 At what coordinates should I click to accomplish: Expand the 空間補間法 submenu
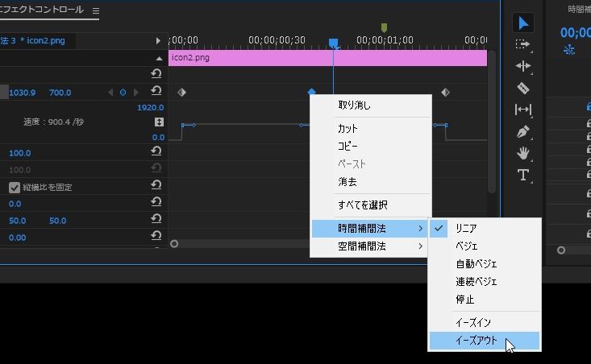point(369,246)
